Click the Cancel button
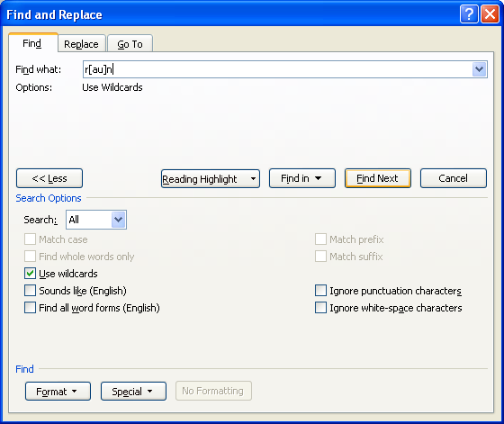 (x=454, y=178)
